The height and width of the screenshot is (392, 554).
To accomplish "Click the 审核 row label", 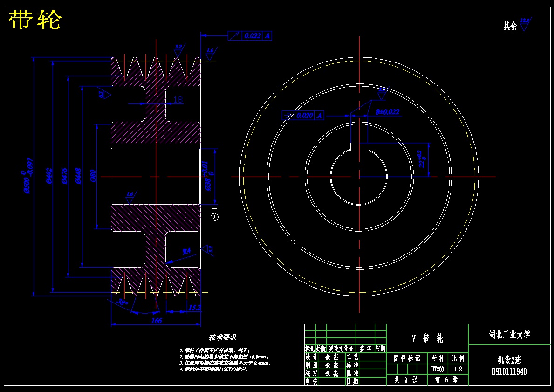I will (x=312, y=381).
